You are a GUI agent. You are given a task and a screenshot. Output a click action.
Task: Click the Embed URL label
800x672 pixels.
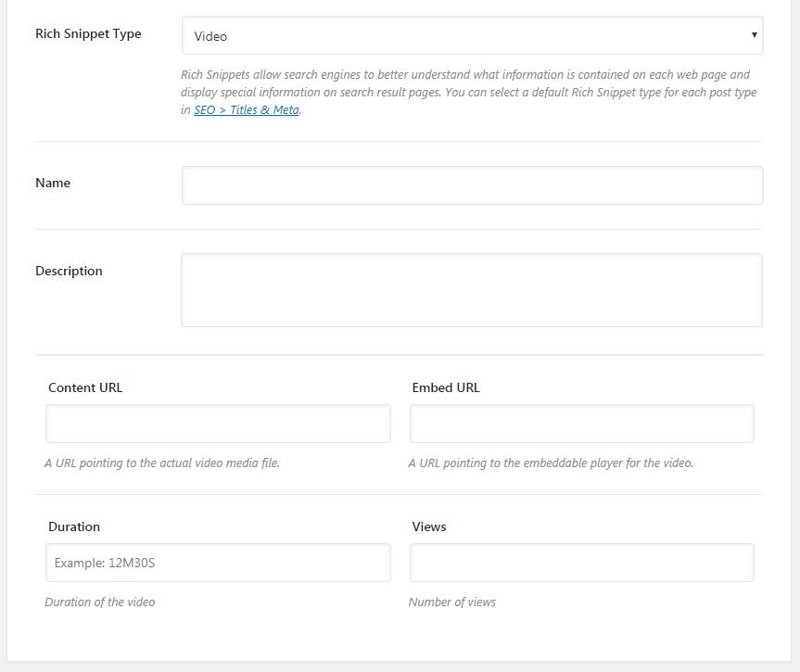coord(446,387)
